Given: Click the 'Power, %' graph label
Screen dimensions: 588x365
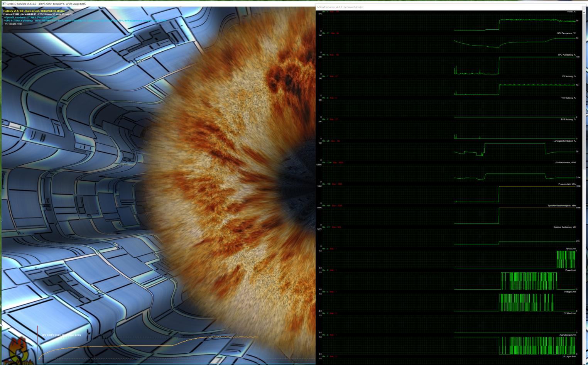Looking at the screenshot, I should (571, 12).
